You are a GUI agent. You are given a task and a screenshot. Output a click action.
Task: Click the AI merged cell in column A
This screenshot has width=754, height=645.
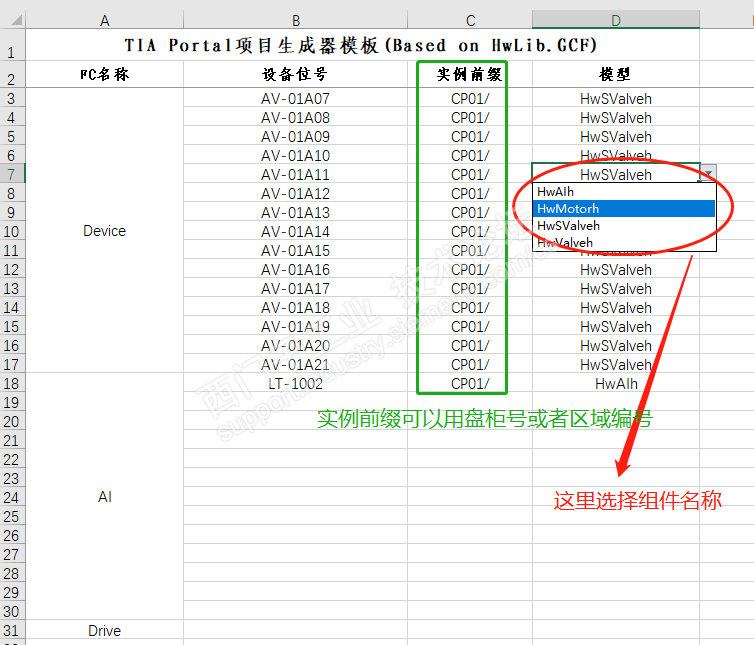click(x=104, y=496)
